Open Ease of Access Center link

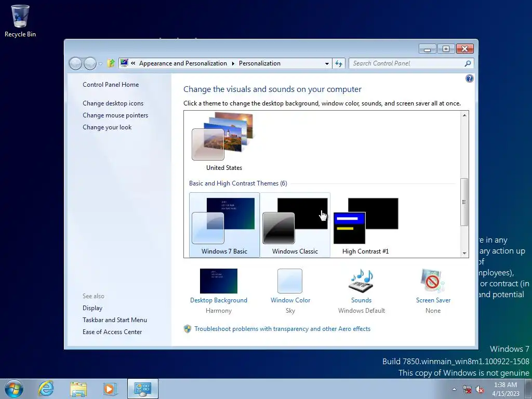(112, 332)
